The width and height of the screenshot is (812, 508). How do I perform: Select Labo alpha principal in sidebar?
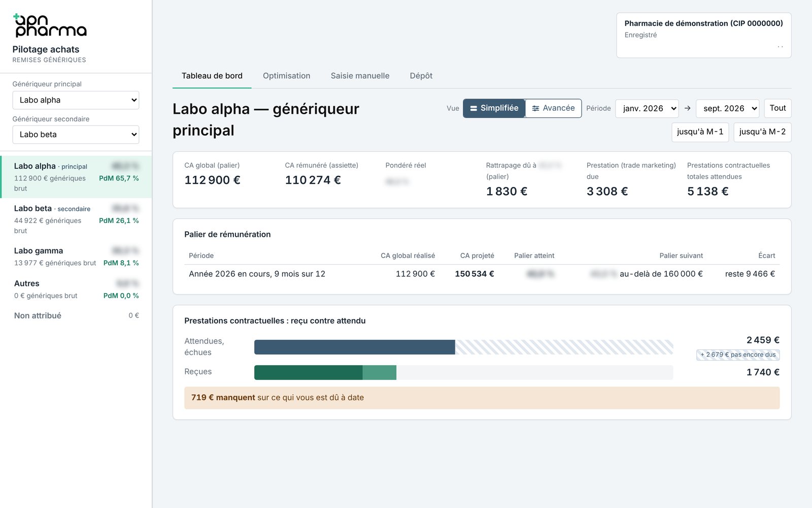point(76,177)
